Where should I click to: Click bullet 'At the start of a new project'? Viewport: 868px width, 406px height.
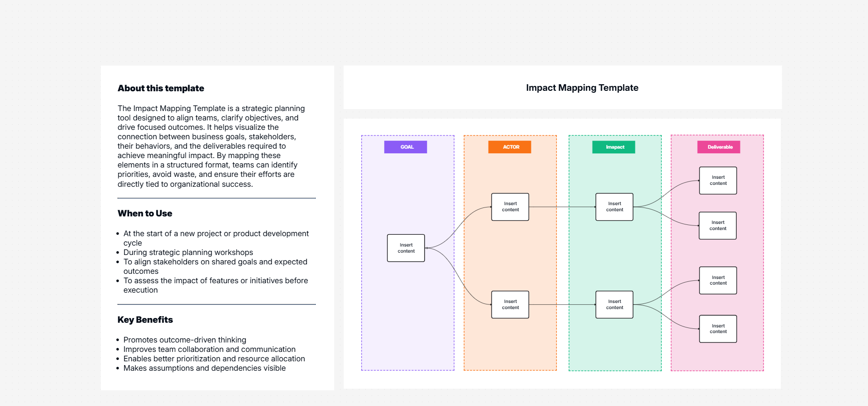pos(216,239)
